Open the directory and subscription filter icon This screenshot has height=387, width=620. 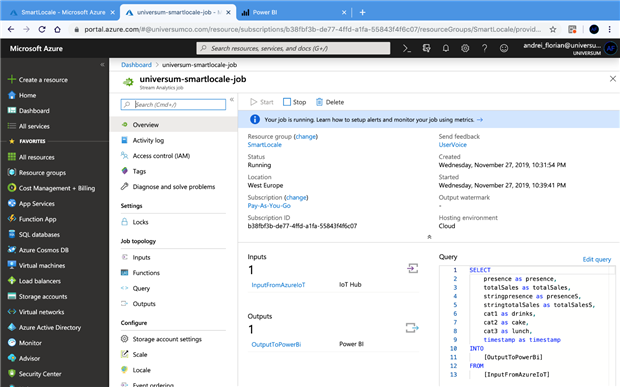426,48
